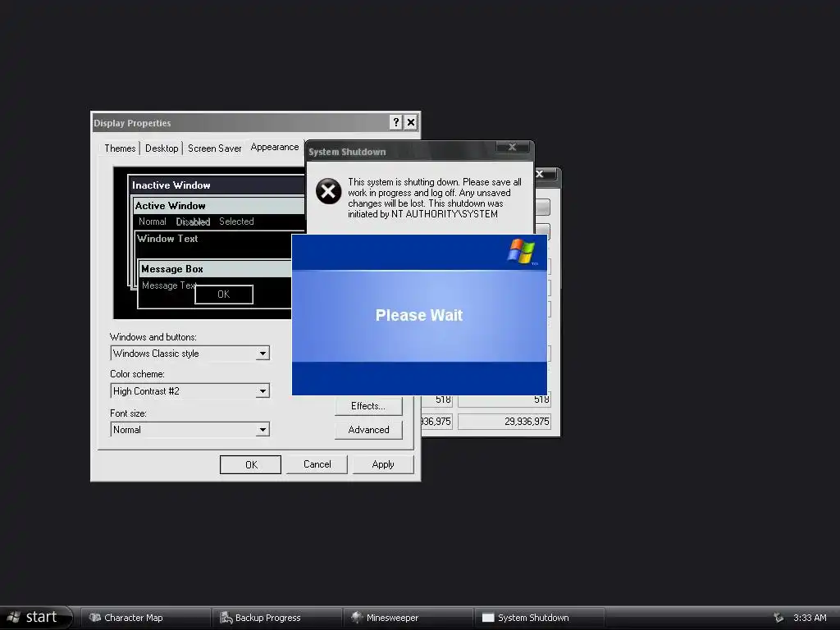Cancel the Display Properties dialog
The image size is (840, 630).
317,464
